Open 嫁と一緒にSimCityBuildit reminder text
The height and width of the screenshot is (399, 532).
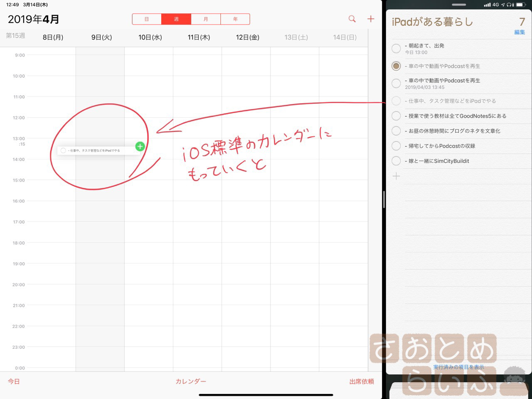(437, 161)
